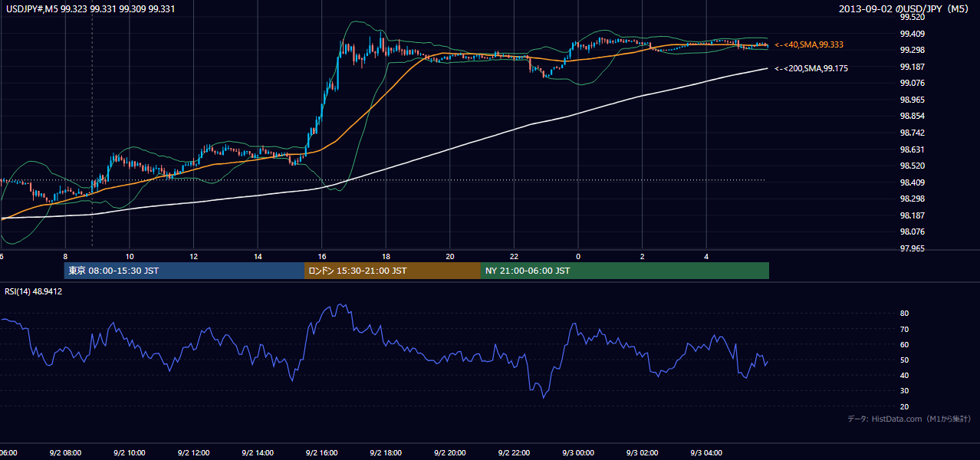
Task: Click price axis label 98.298
Action: (911, 199)
